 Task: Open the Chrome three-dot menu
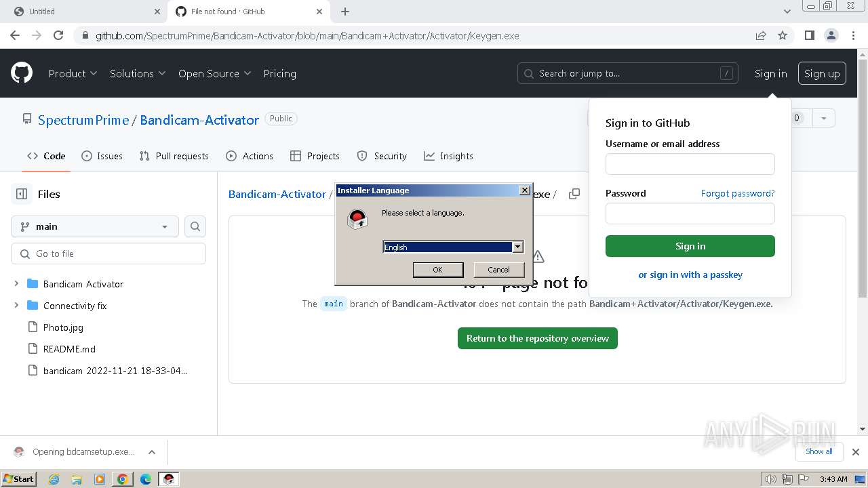point(852,35)
